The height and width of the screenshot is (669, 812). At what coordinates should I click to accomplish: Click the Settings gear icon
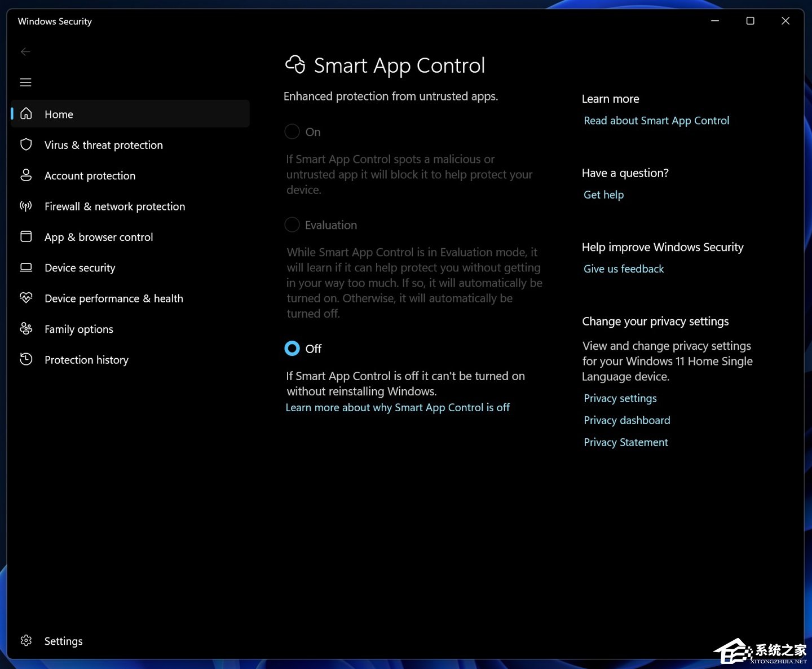(x=26, y=641)
